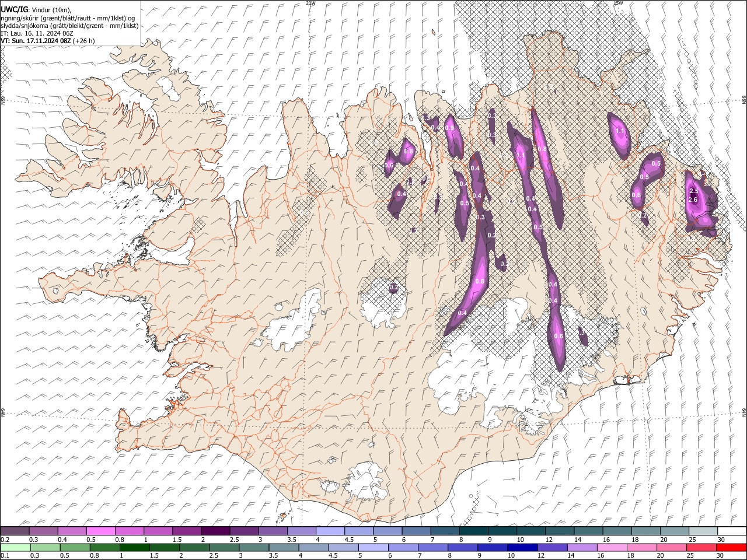Pick the bright pink swatch between 0.5 and 0.8

pyautogui.click(x=100, y=531)
